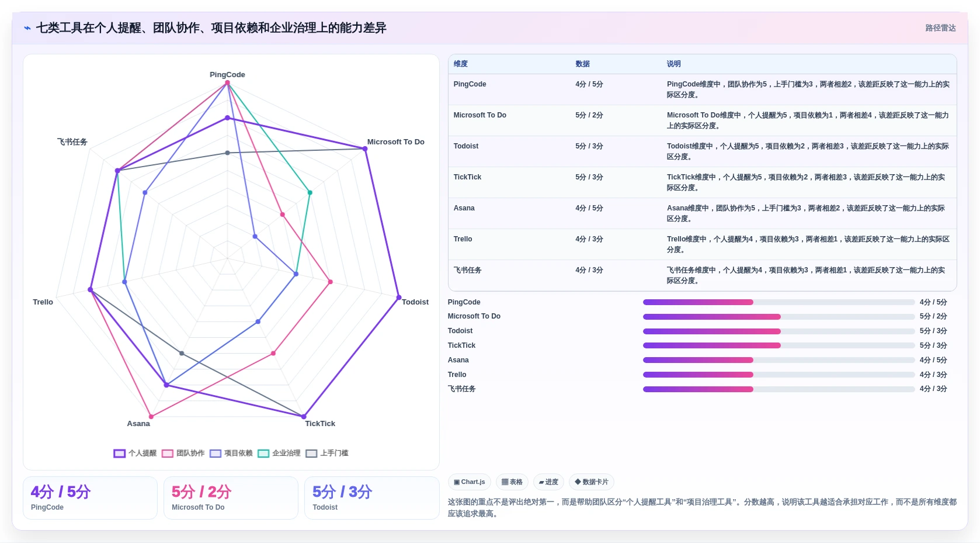Click the 进度 tag
The image size is (980, 543).
[548, 482]
